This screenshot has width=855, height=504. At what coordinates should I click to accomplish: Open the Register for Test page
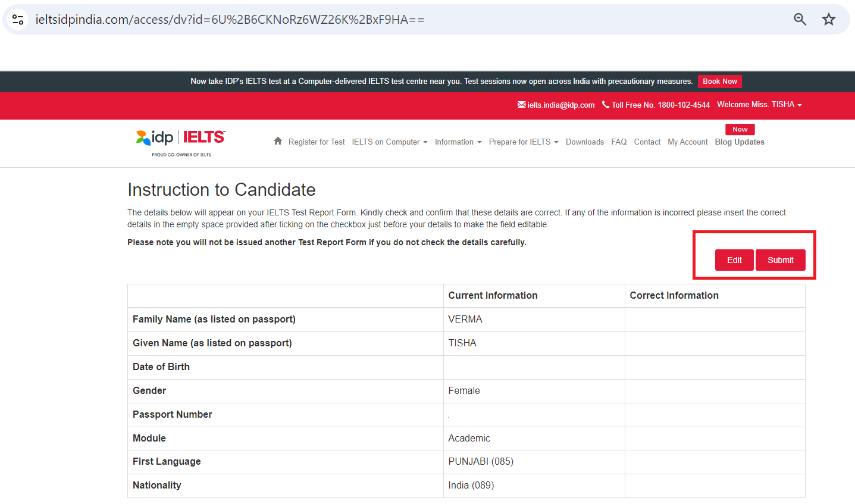pos(317,142)
